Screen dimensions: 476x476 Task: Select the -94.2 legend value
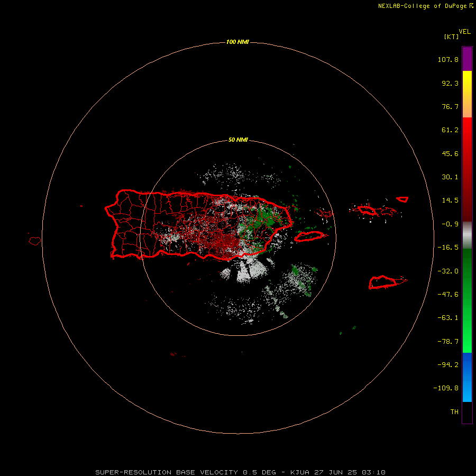(448, 365)
